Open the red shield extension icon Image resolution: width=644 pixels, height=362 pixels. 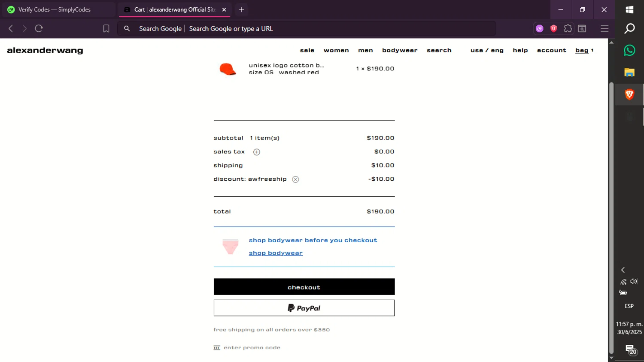554,29
